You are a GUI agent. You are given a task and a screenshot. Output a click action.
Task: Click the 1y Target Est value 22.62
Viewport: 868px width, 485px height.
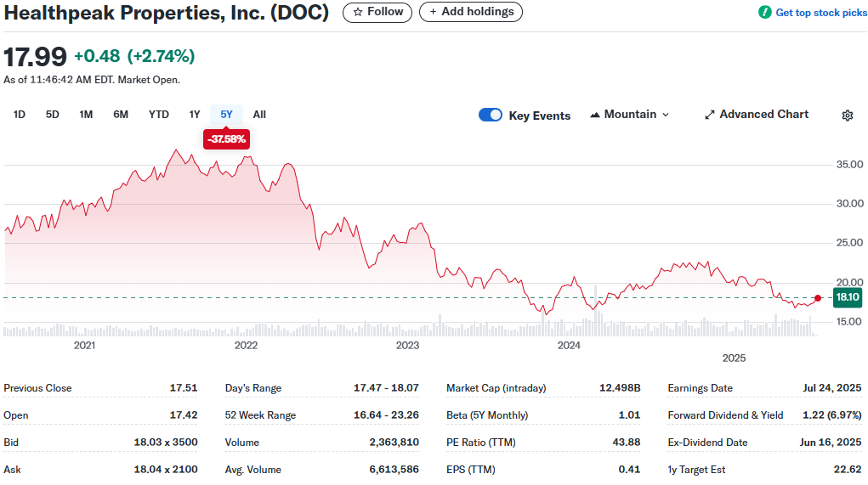848,469
